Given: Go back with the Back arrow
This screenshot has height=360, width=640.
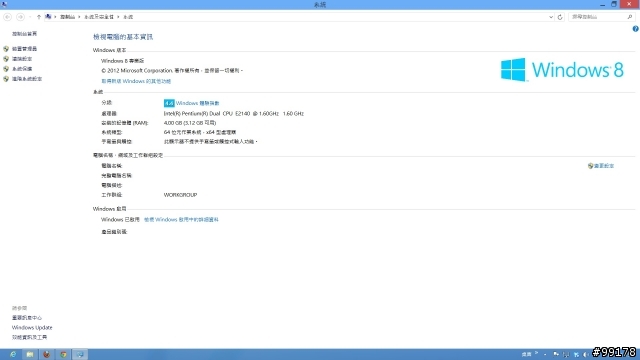Looking at the screenshot, I should point(7,17).
